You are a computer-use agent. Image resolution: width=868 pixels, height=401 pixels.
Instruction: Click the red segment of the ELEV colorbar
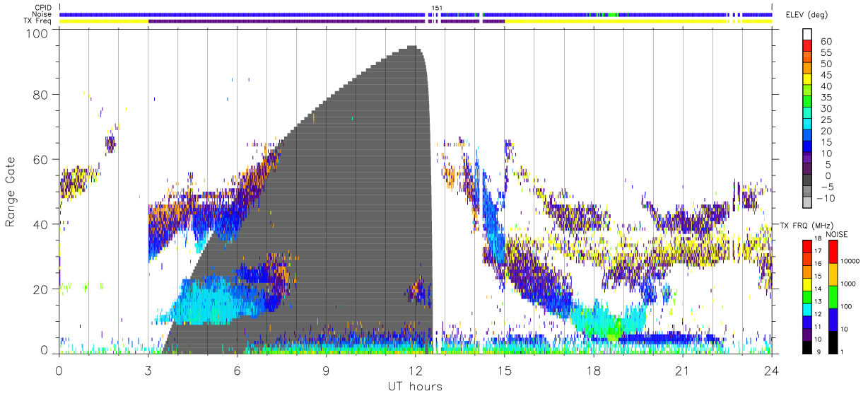pyautogui.click(x=807, y=47)
